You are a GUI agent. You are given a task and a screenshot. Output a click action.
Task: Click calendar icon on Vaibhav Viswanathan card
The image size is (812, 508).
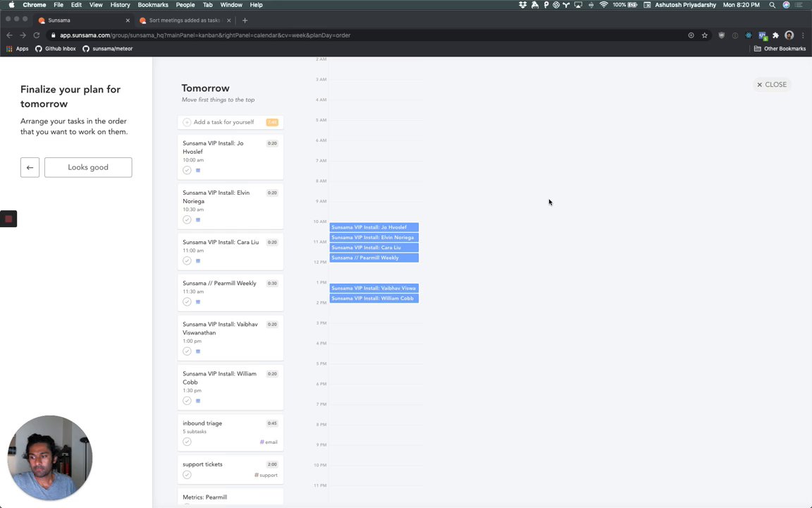pos(198,351)
